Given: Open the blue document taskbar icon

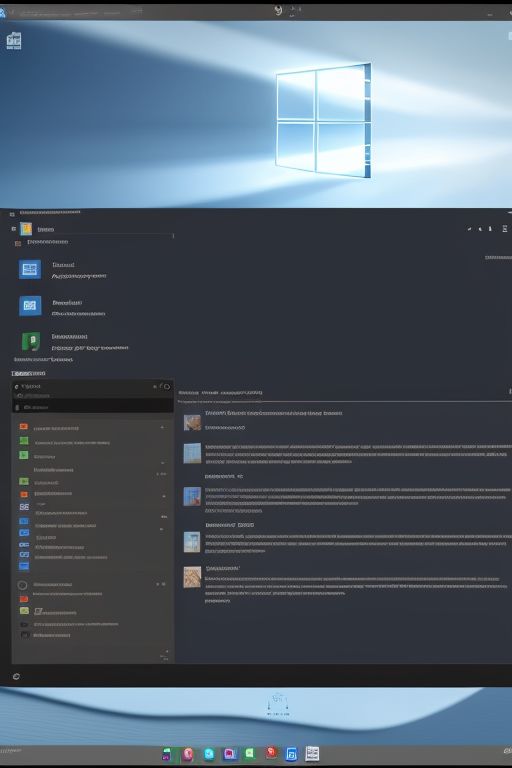Looking at the screenshot, I should [292, 754].
